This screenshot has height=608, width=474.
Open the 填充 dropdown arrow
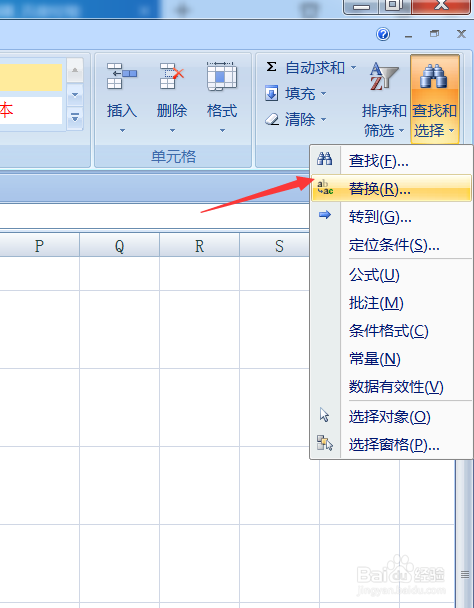[323, 93]
